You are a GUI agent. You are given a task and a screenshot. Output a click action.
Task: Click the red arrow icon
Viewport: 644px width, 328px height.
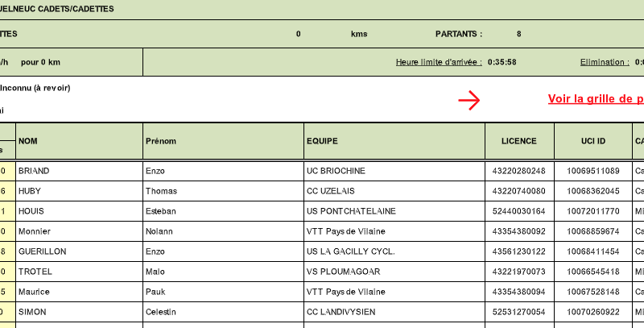click(x=469, y=100)
